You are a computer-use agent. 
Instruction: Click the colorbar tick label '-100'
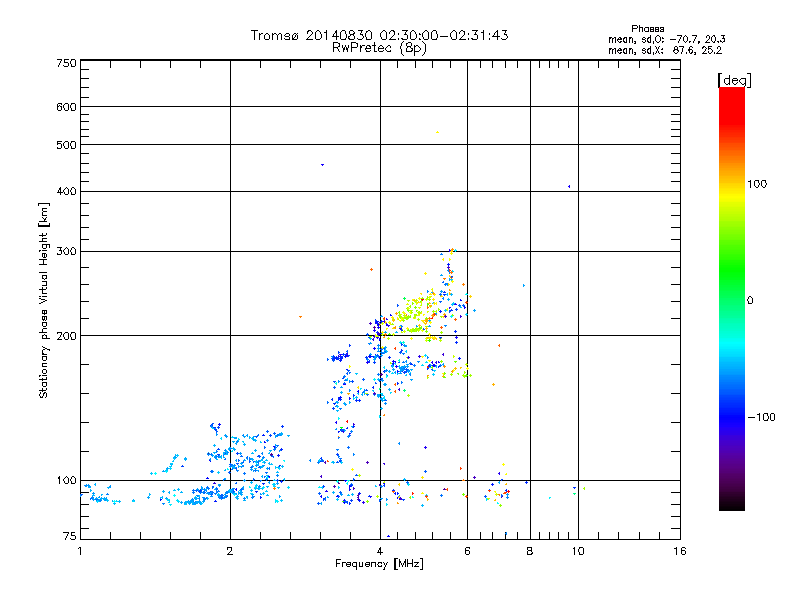761,417
